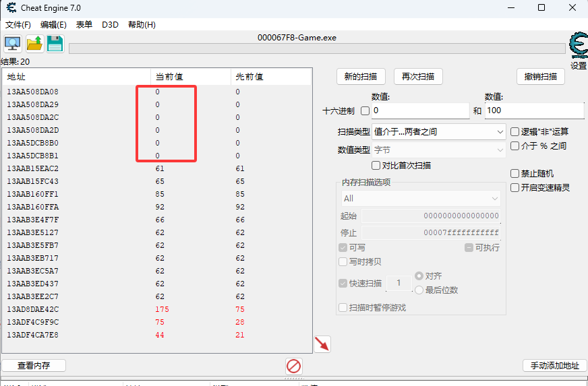Click the 手动添加地址 button
This screenshot has height=386, width=588.
555,365
